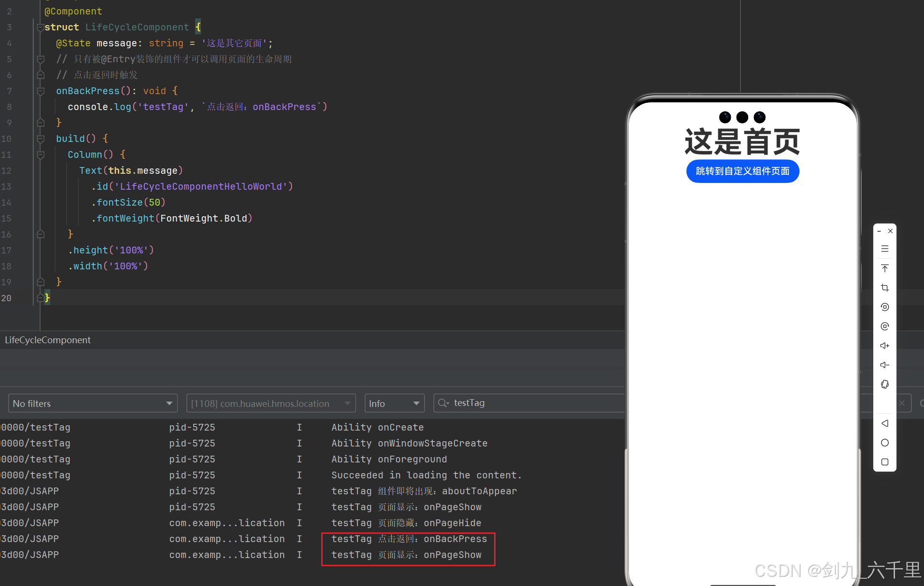Click the emulator shake device icon

coord(885,384)
